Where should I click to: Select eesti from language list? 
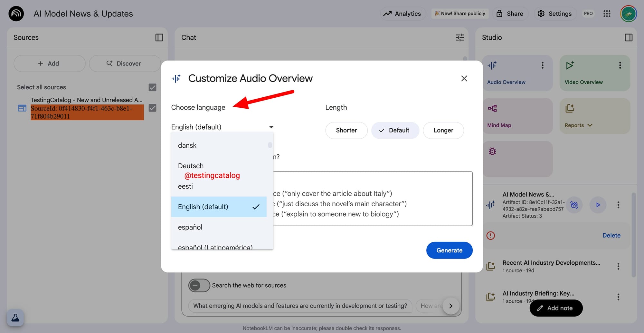click(219, 186)
